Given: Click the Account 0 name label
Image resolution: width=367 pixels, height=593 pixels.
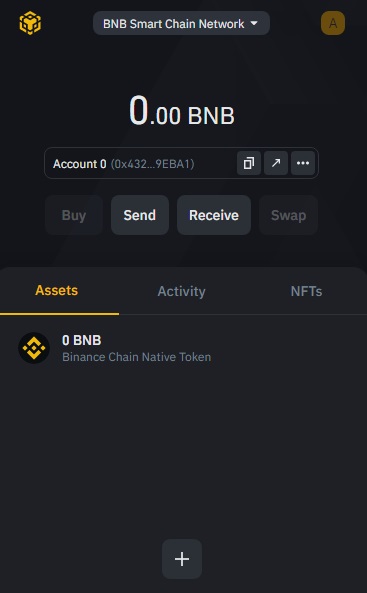Looking at the screenshot, I should coord(79,164).
